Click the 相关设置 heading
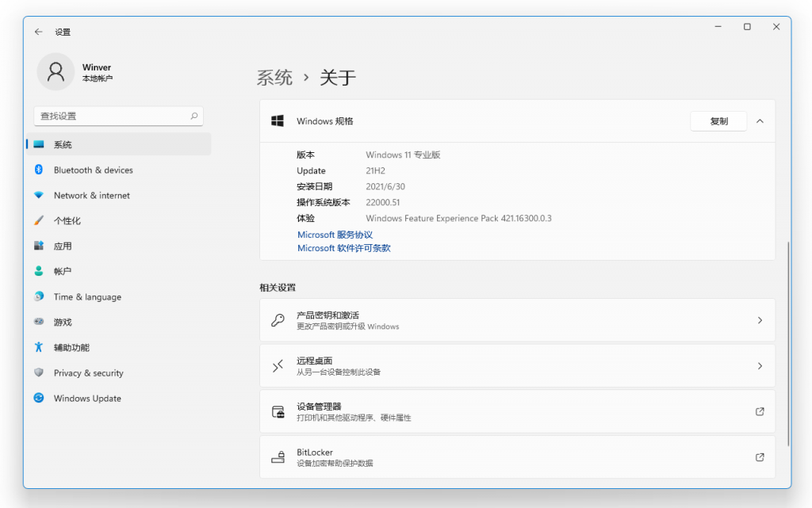This screenshot has width=812, height=508. click(278, 288)
